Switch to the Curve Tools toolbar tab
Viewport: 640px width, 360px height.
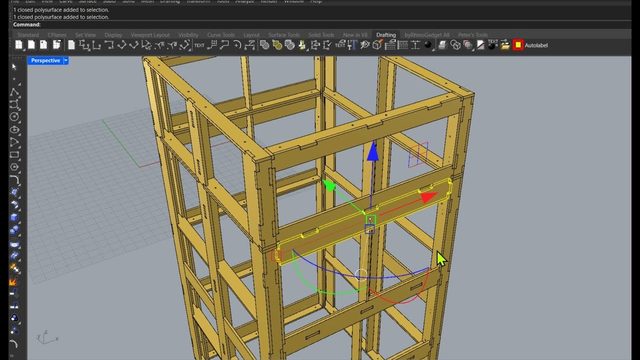point(221,35)
